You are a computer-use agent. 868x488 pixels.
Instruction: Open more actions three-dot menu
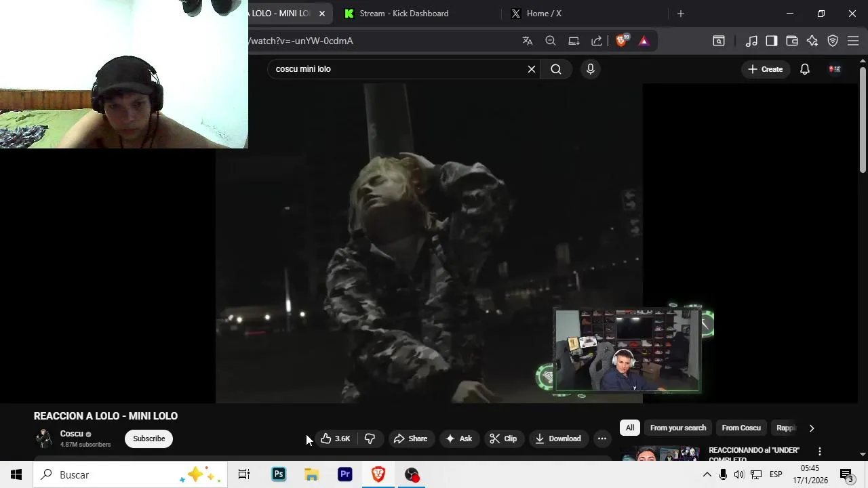pyautogui.click(x=602, y=439)
